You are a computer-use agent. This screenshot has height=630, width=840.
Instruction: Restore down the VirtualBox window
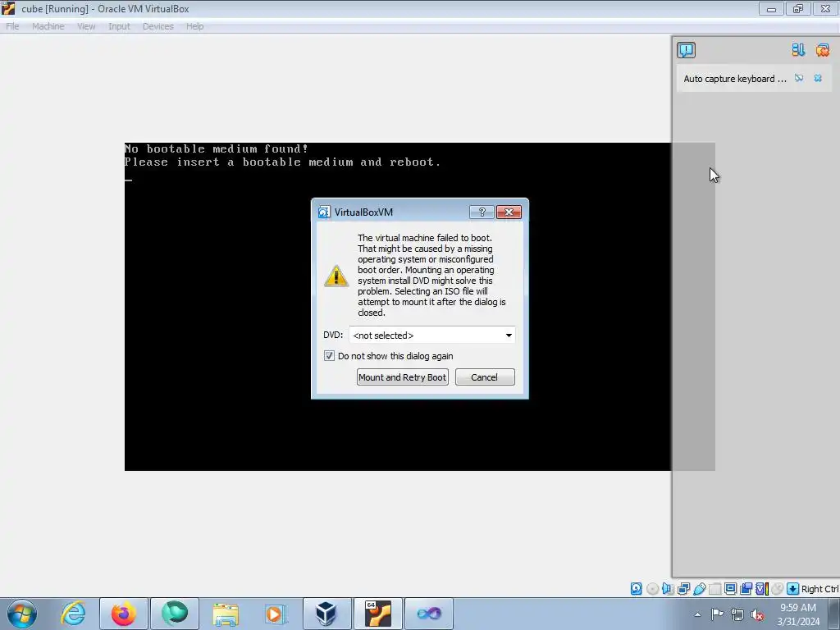point(798,8)
